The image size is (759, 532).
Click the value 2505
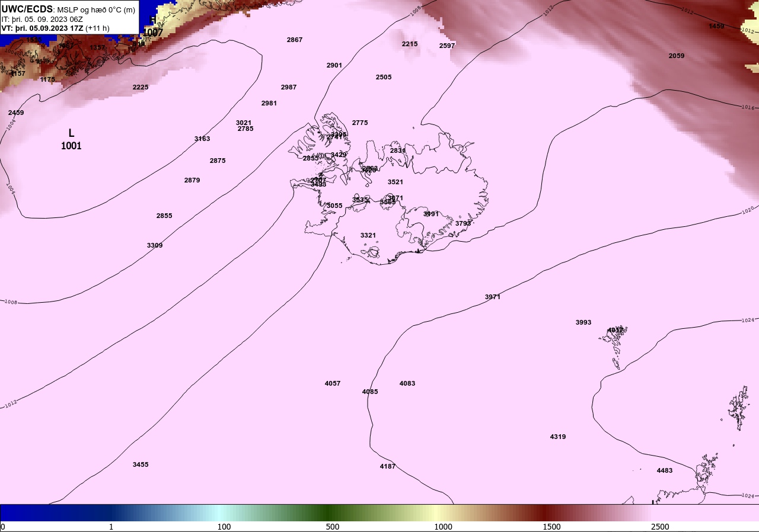(384, 77)
